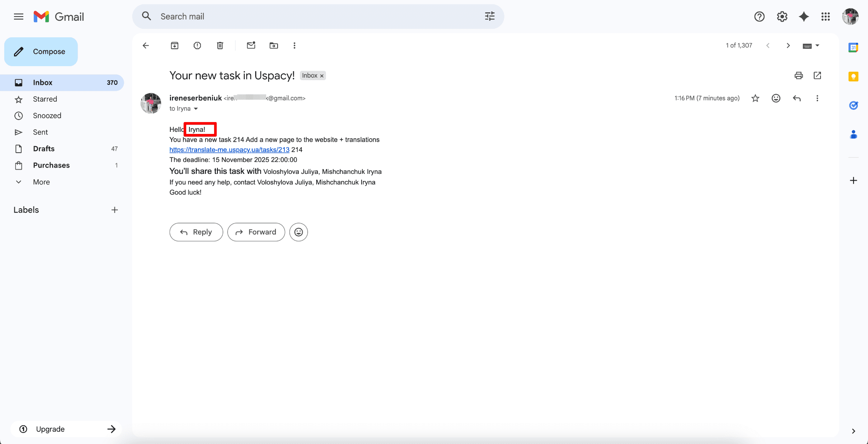Report this message as spam
This screenshot has width=868, height=444.
click(197, 45)
